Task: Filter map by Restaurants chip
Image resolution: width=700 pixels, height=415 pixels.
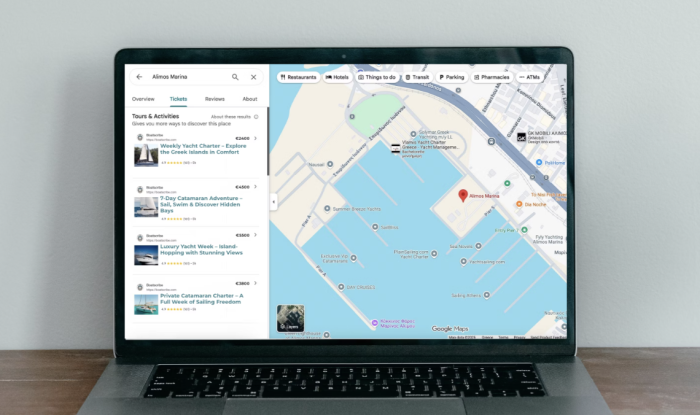Action: 298,77
